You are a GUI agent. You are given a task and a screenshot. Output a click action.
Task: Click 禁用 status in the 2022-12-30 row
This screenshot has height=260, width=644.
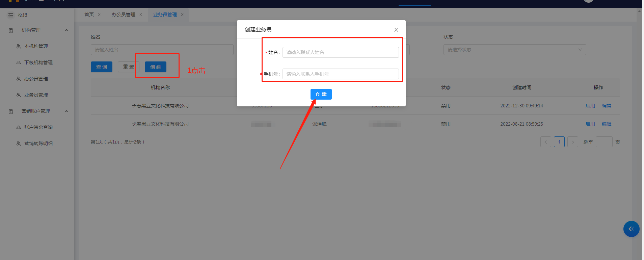[x=446, y=106]
